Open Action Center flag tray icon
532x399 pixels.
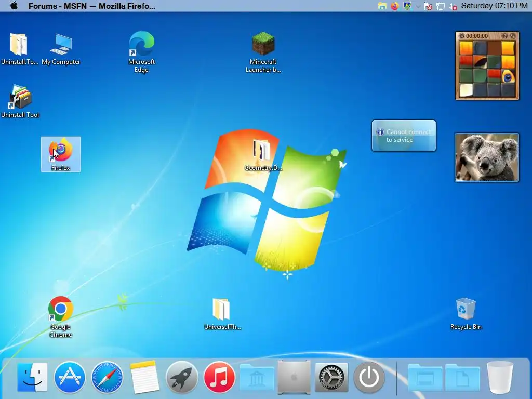click(x=428, y=6)
